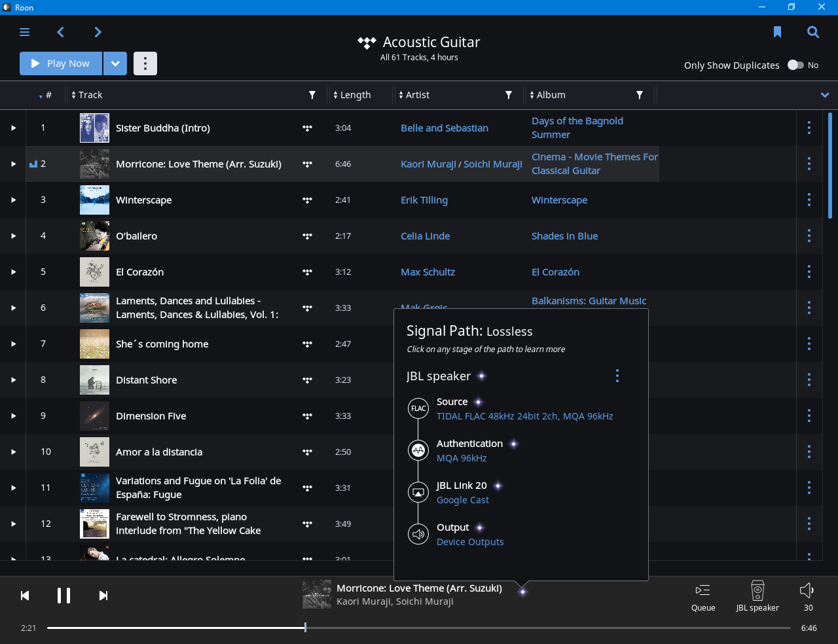
Task: Expand the Play Now dropdown arrow
Action: point(115,63)
